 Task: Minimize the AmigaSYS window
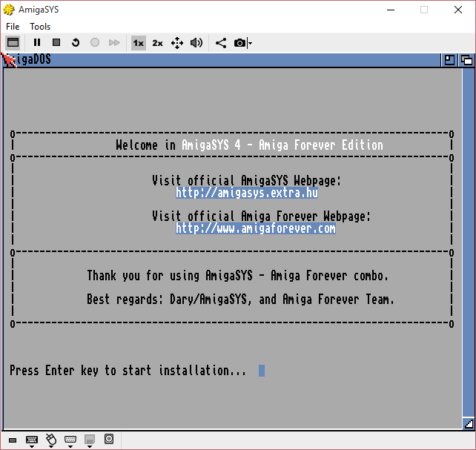[391, 10]
